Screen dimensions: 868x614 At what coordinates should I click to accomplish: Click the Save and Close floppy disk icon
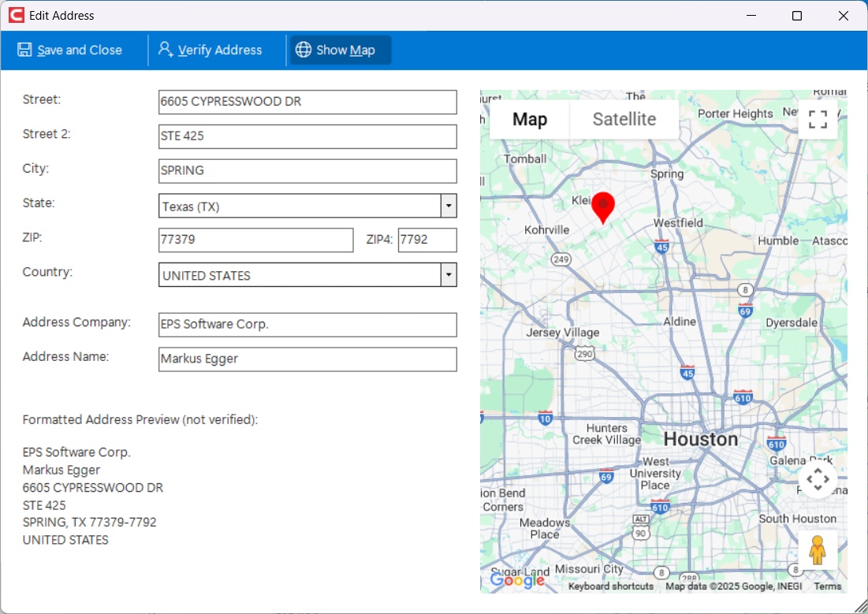(x=24, y=50)
